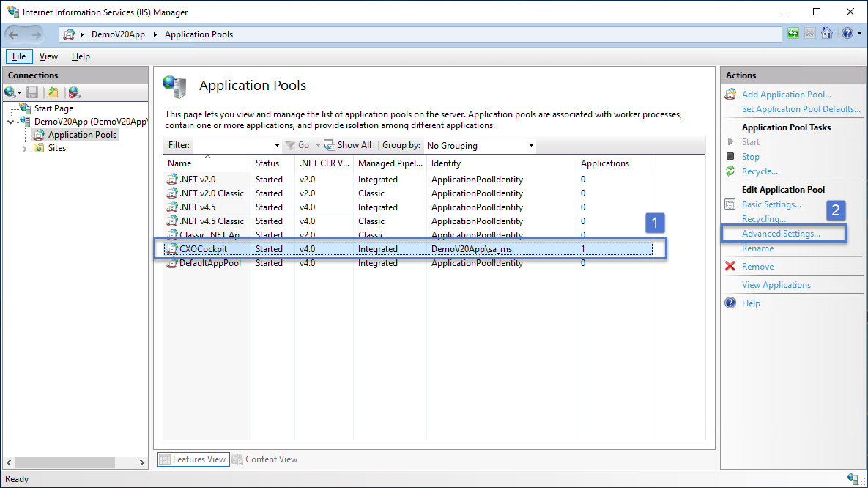The height and width of the screenshot is (488, 868).
Task: Click the red X Remove icon
Action: coord(730,267)
